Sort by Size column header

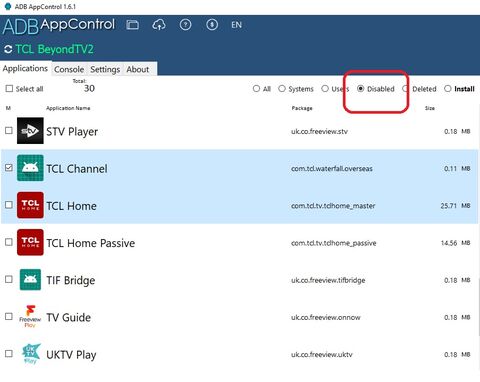click(x=430, y=108)
